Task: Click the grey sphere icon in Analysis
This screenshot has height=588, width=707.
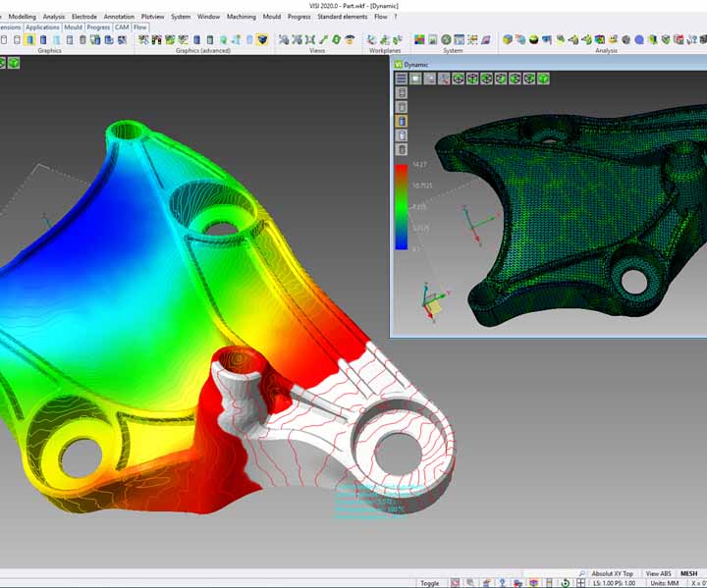Action: tap(625, 40)
